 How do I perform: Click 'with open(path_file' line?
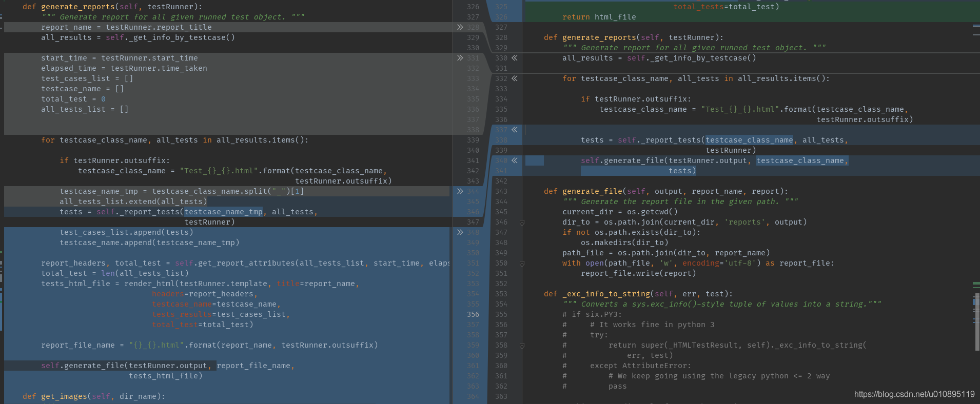coord(698,263)
